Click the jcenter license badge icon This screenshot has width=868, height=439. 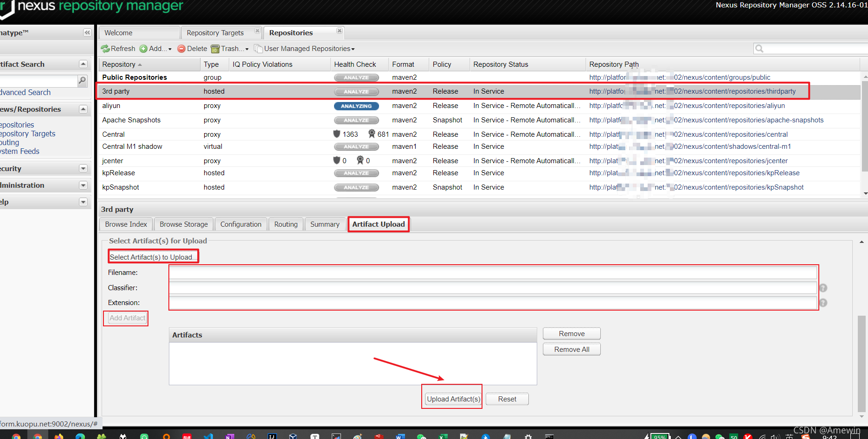tap(360, 160)
